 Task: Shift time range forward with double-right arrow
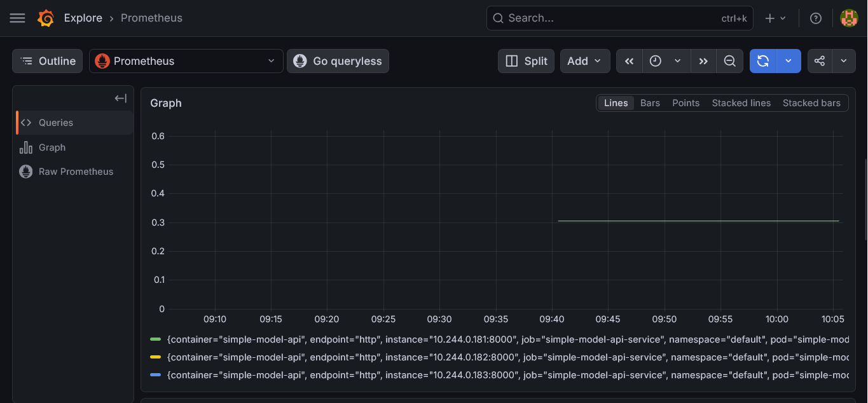tap(703, 61)
